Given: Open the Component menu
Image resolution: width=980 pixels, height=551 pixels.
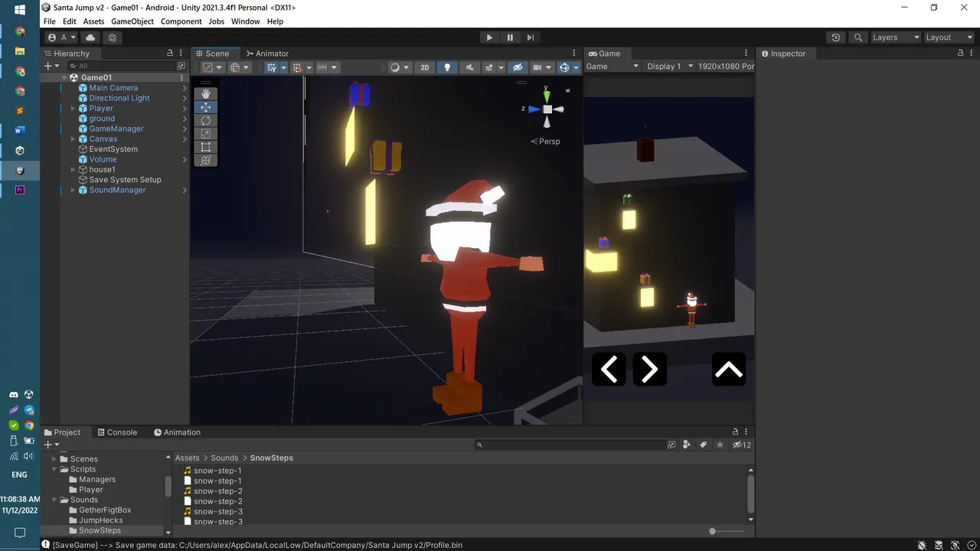Looking at the screenshot, I should coord(181,21).
